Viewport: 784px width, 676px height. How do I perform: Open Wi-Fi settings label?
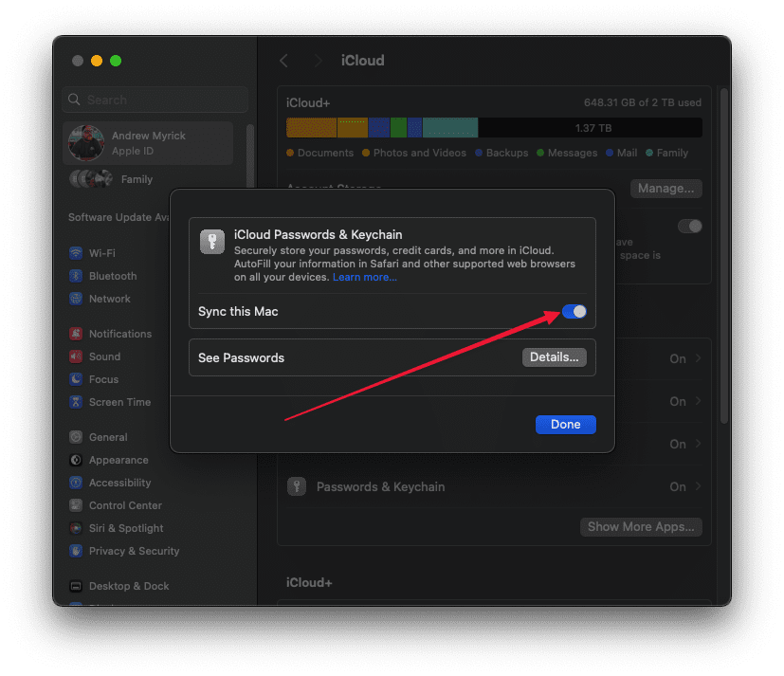point(102,253)
